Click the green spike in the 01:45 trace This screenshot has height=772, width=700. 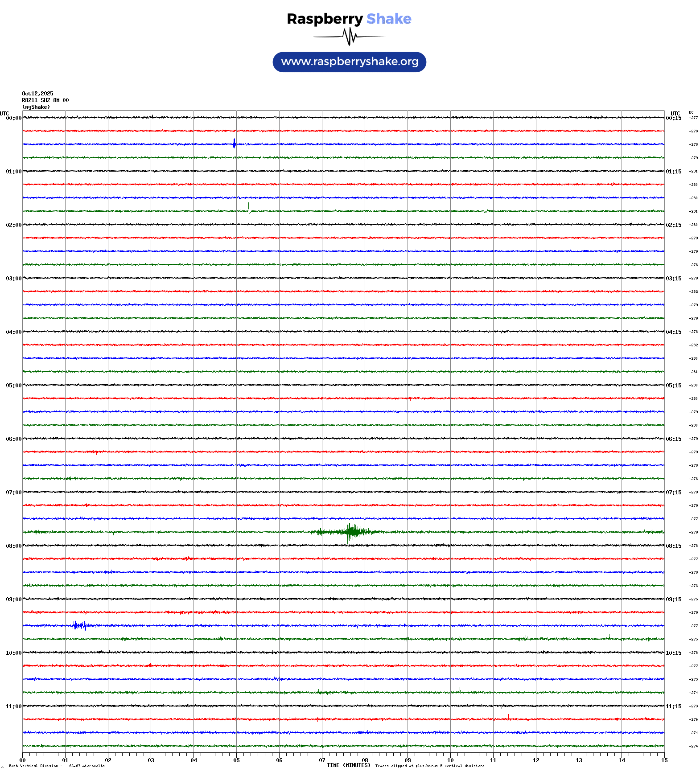249,209
